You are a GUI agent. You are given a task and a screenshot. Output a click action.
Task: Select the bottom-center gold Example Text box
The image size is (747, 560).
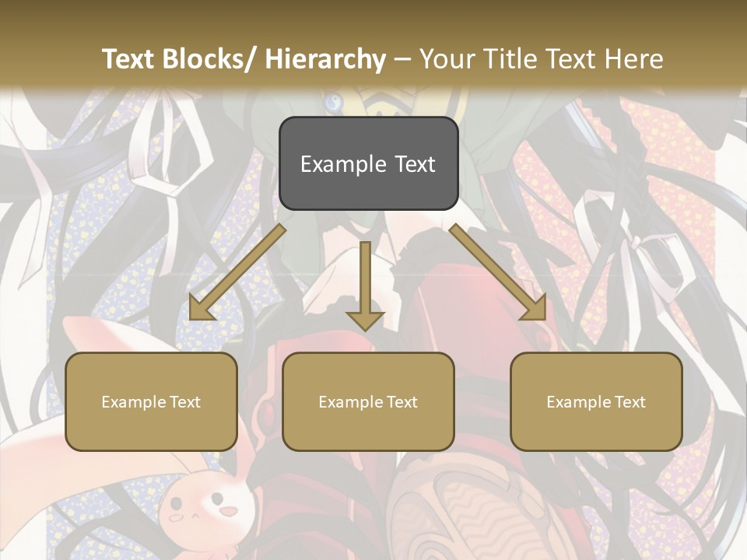(x=368, y=401)
